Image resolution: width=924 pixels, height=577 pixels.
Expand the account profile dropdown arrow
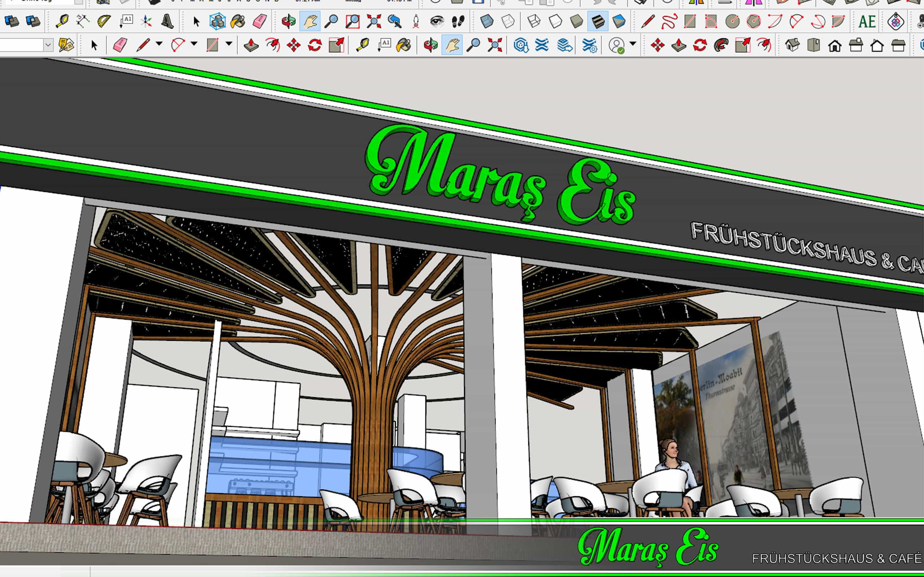click(x=633, y=44)
